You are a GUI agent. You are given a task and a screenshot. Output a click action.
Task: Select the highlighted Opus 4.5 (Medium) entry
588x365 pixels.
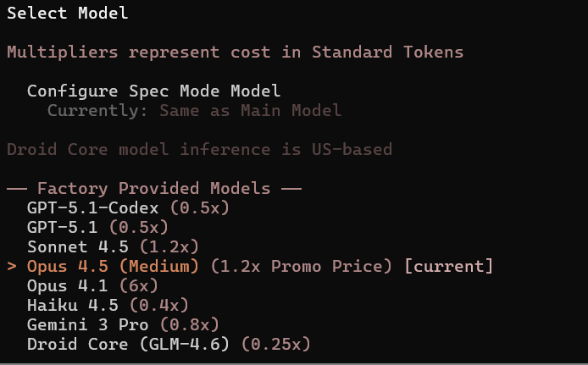(113, 266)
